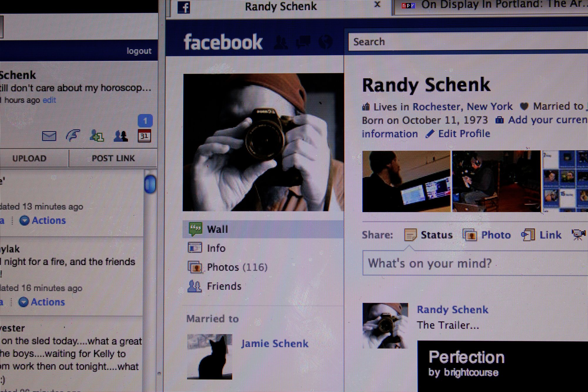Click the Facebook logo in the blue header
This screenshot has width=588, height=392.
pyautogui.click(x=223, y=42)
